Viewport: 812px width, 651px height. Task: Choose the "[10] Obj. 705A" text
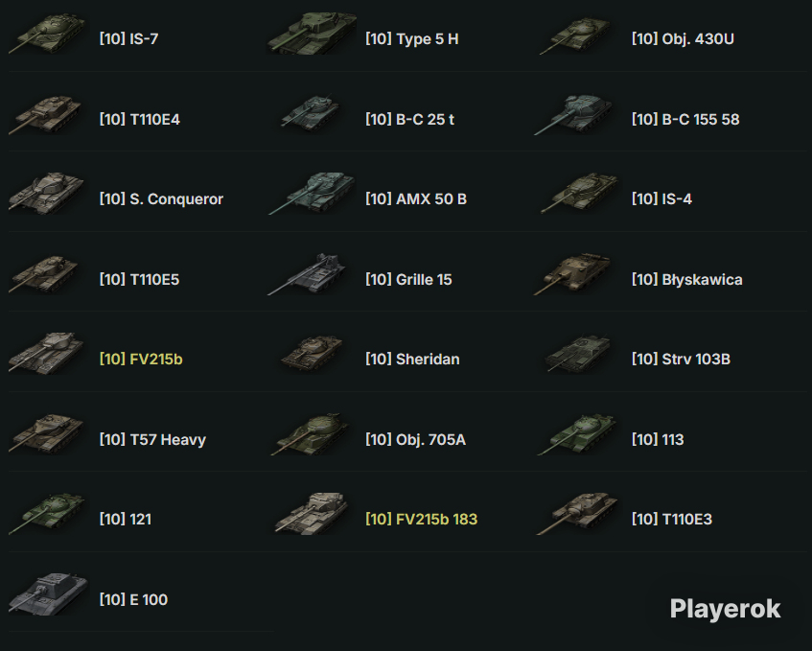point(415,440)
